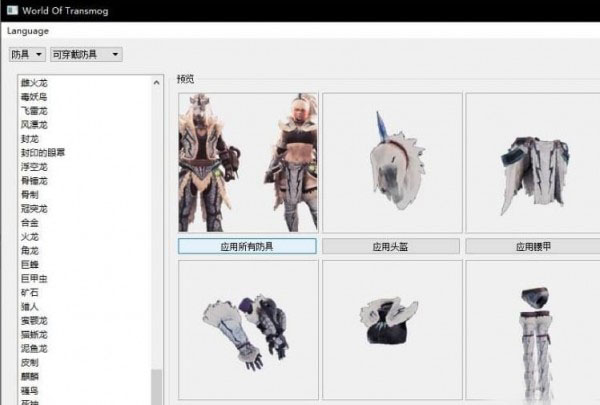Image resolution: width=600 pixels, height=405 pixels.
Task: Select 雌火龙 in the armor list
Action: coord(34,83)
